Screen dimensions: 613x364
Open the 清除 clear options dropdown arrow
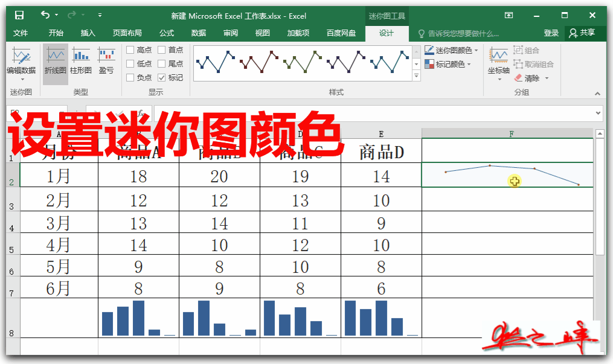click(x=547, y=78)
